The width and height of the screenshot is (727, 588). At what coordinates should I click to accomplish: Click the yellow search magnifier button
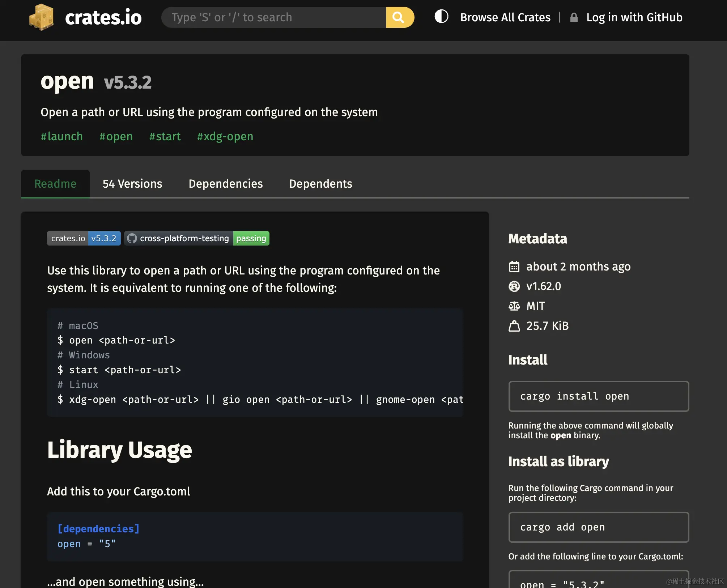pos(399,17)
